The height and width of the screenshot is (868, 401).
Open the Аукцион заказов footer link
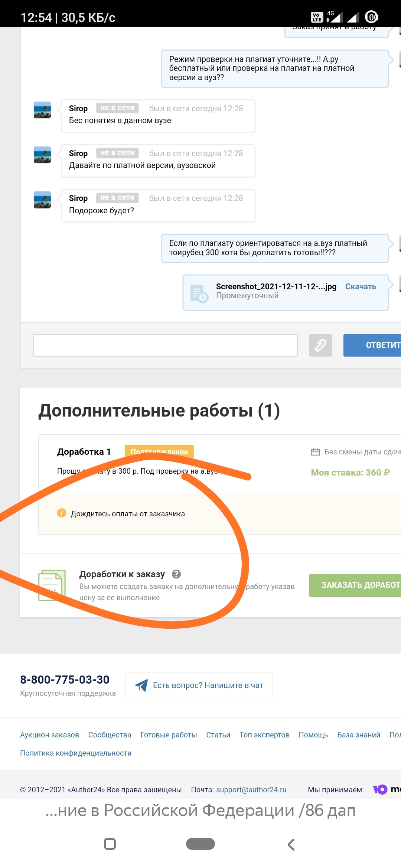coord(49,735)
